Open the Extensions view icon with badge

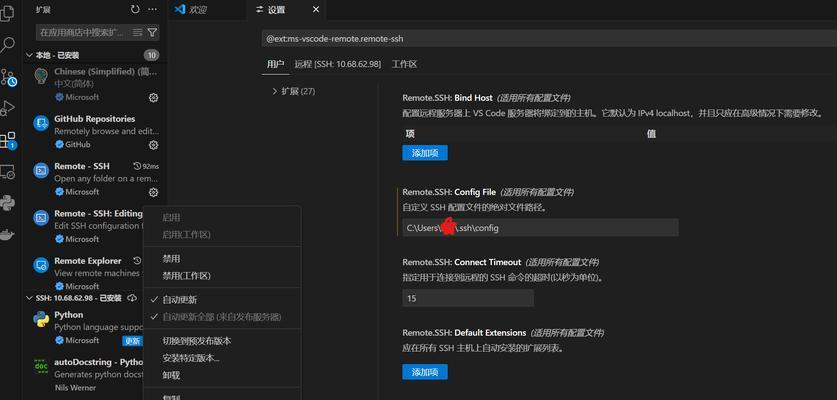coord(8,140)
